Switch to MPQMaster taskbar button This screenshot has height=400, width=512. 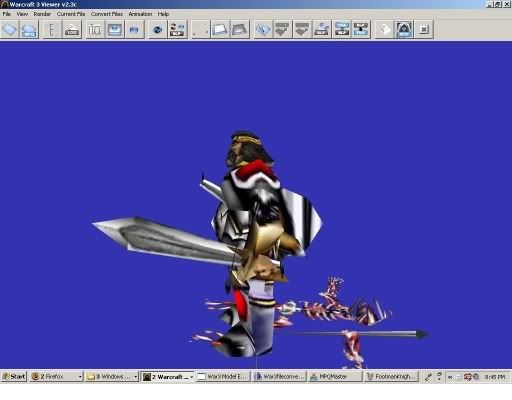[335, 377]
